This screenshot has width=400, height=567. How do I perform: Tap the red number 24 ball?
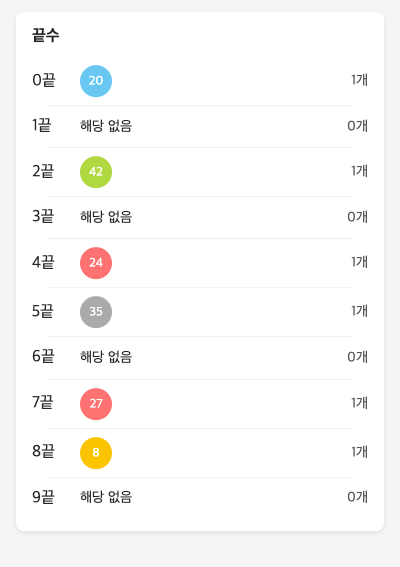pos(96,263)
